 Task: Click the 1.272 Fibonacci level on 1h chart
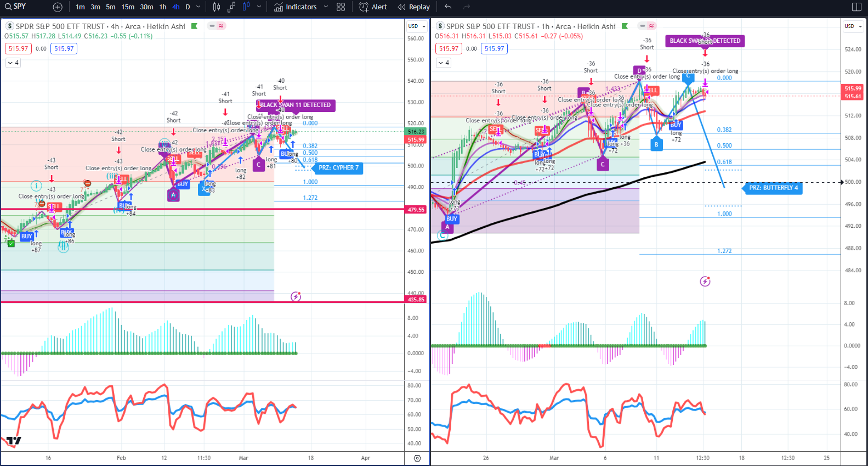coord(724,251)
